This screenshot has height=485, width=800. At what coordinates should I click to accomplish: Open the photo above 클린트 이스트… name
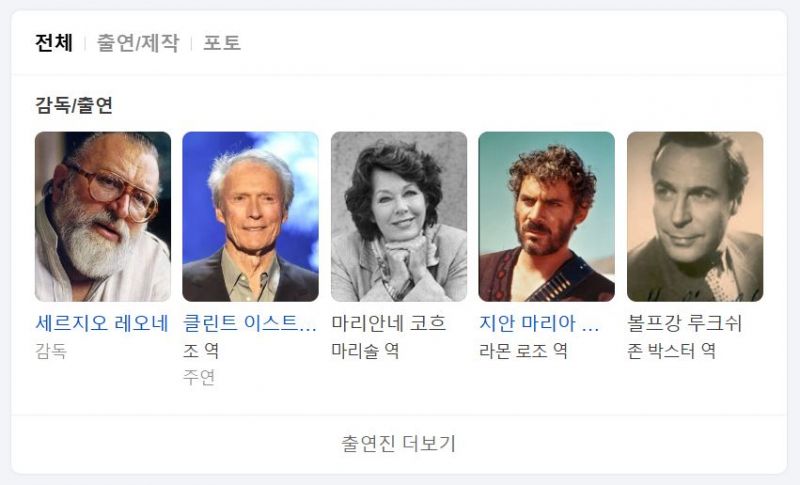pyautogui.click(x=251, y=217)
